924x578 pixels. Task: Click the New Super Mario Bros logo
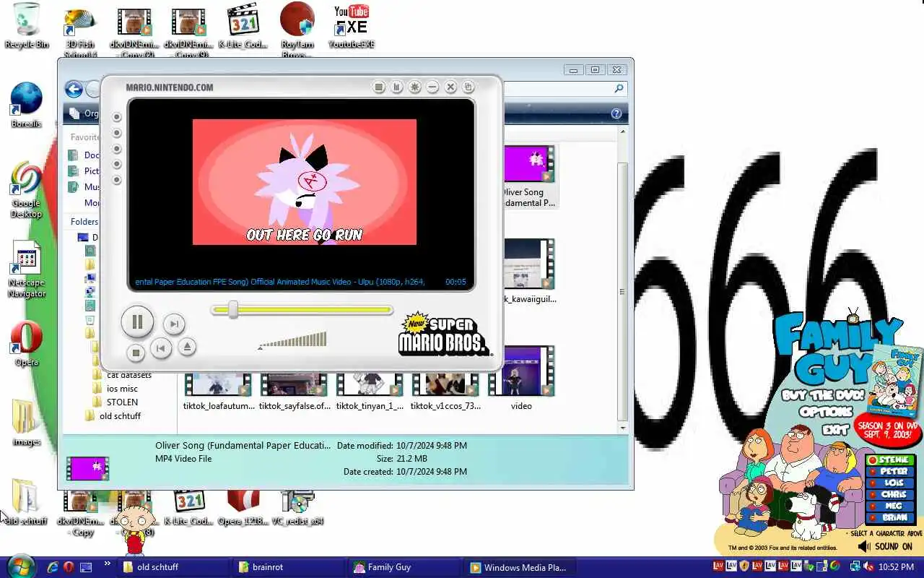point(445,335)
